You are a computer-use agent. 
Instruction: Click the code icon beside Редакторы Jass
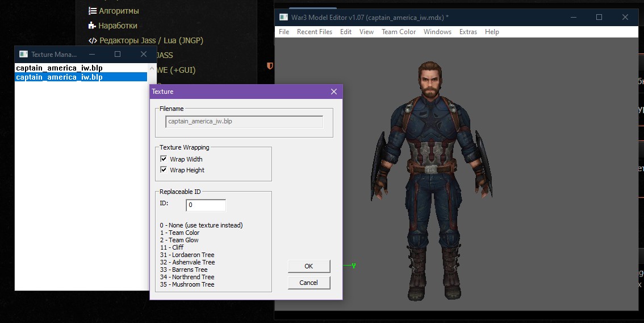93,40
